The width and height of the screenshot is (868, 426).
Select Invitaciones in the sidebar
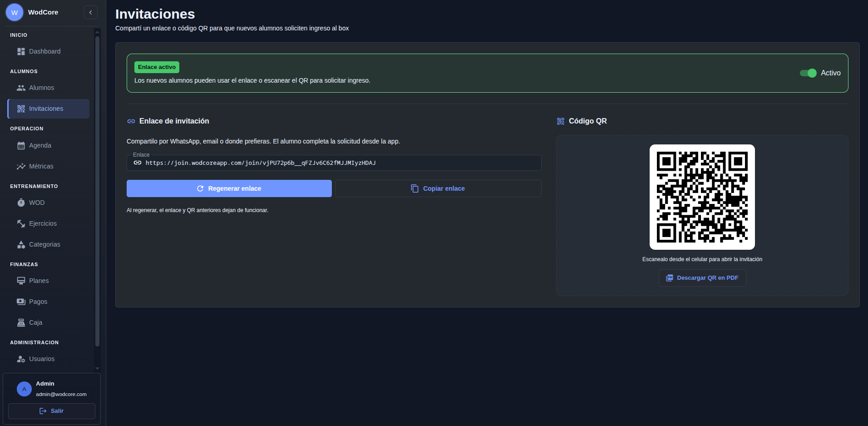[x=49, y=109]
